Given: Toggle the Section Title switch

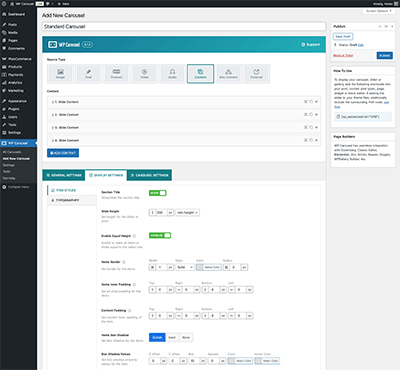Looking at the screenshot, I should 157,193.
